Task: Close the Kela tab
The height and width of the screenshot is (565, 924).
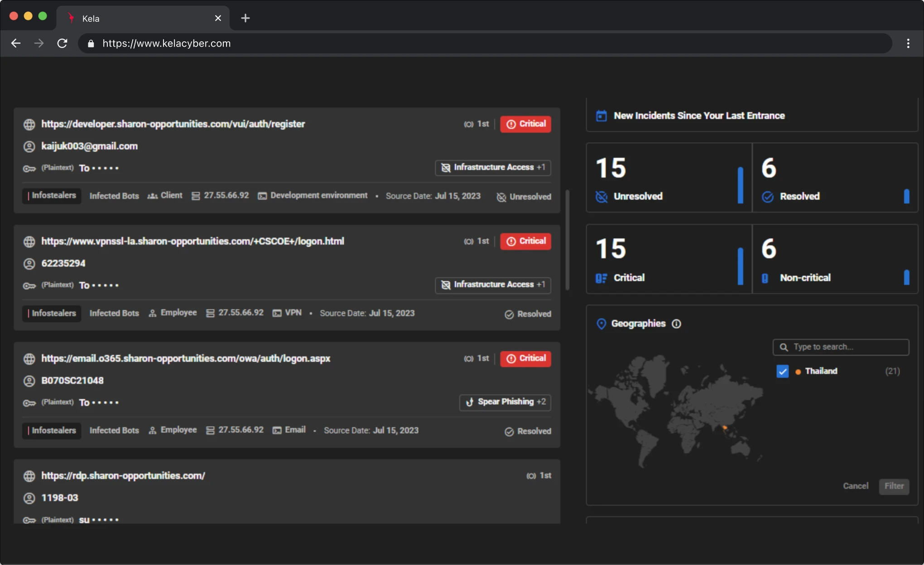Action: pyautogui.click(x=218, y=18)
